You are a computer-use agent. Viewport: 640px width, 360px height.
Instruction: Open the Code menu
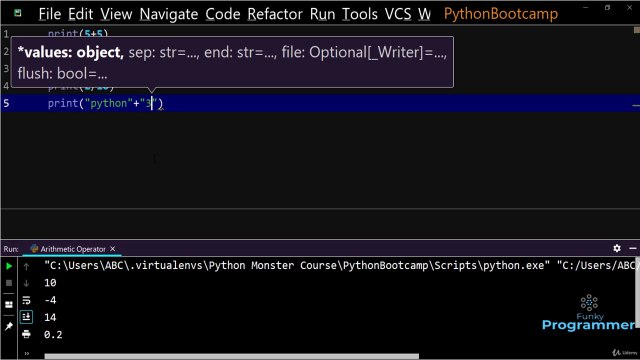click(x=223, y=14)
